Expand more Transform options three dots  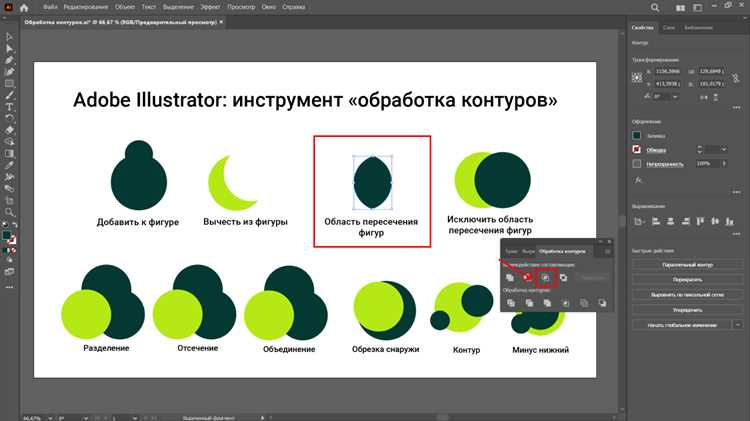[736, 108]
